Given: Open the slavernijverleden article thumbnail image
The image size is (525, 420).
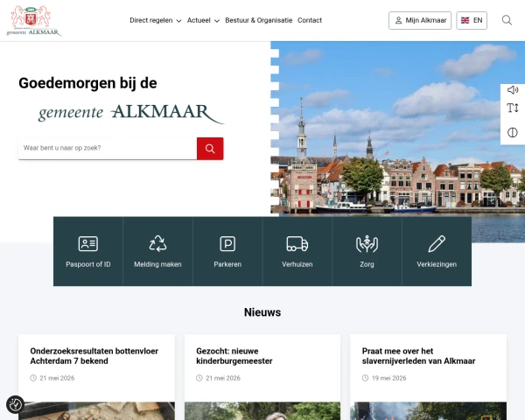Looking at the screenshot, I should [428, 411].
